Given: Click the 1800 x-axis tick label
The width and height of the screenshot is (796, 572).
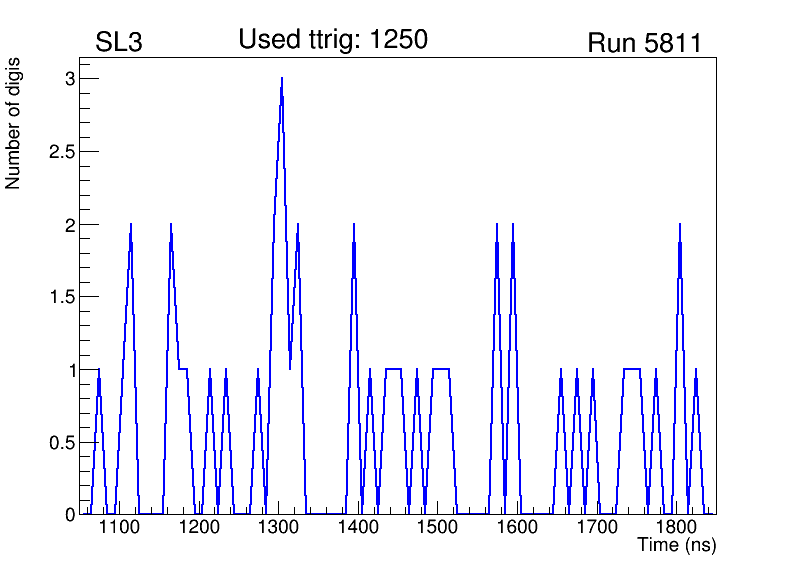Looking at the screenshot, I should pos(676,527).
